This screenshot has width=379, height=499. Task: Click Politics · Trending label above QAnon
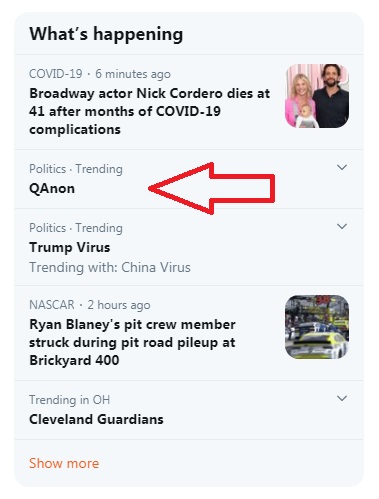76,169
